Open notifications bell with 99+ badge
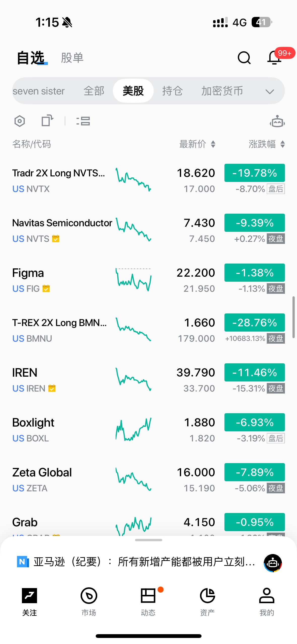This screenshot has height=644, width=297. click(274, 58)
